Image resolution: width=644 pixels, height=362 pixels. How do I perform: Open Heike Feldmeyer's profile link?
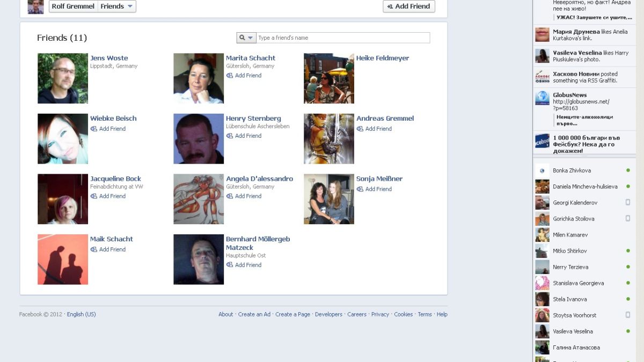pos(383,58)
